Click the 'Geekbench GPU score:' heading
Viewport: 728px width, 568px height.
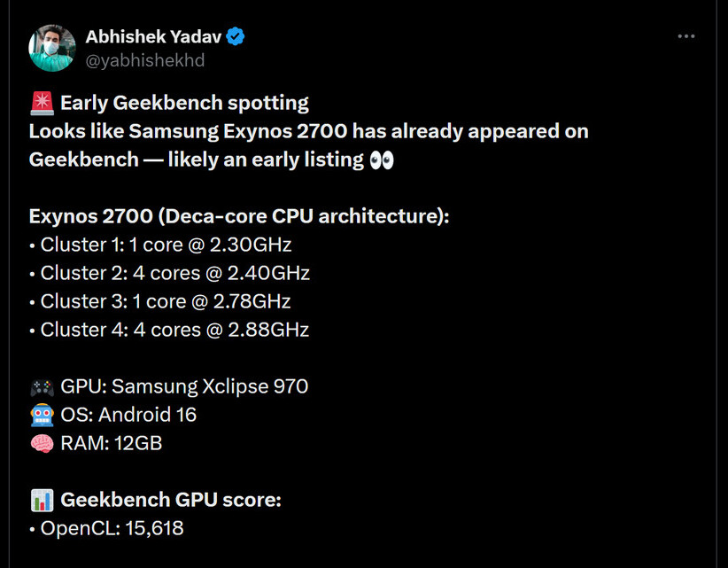(x=171, y=500)
